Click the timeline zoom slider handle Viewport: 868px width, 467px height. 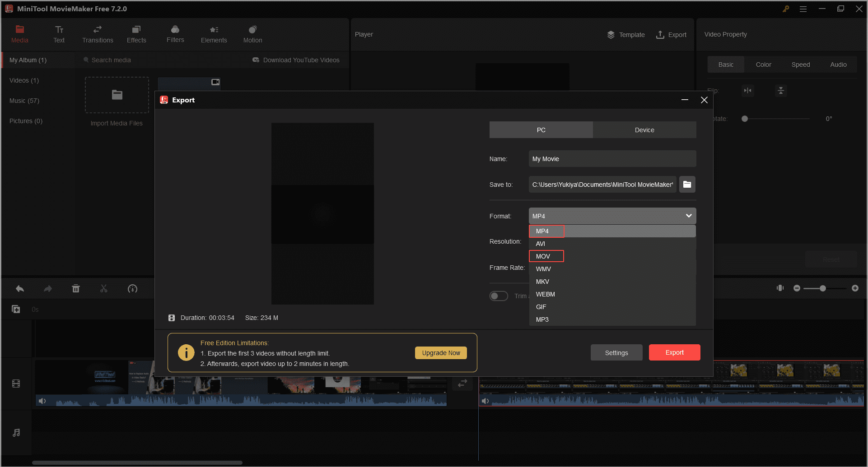823,288
